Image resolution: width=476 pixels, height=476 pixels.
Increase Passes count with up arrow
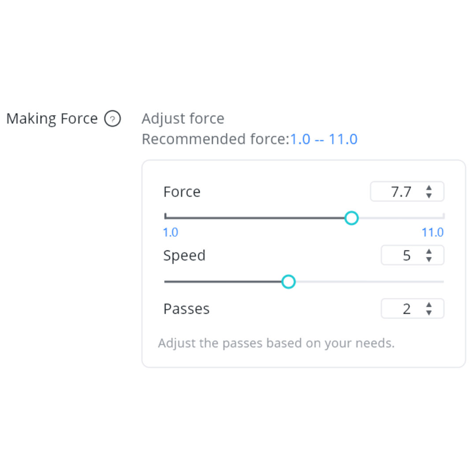(x=429, y=305)
